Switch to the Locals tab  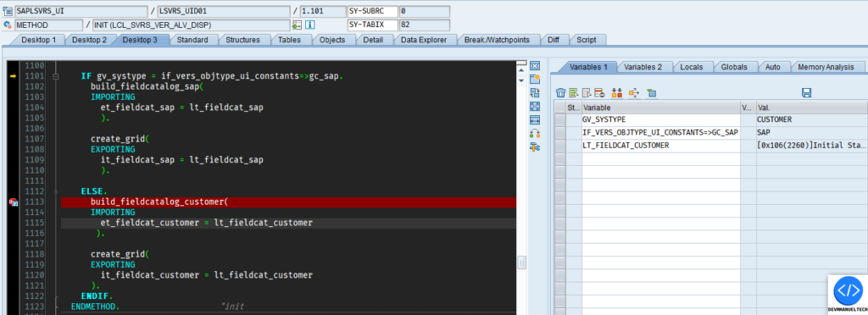692,67
